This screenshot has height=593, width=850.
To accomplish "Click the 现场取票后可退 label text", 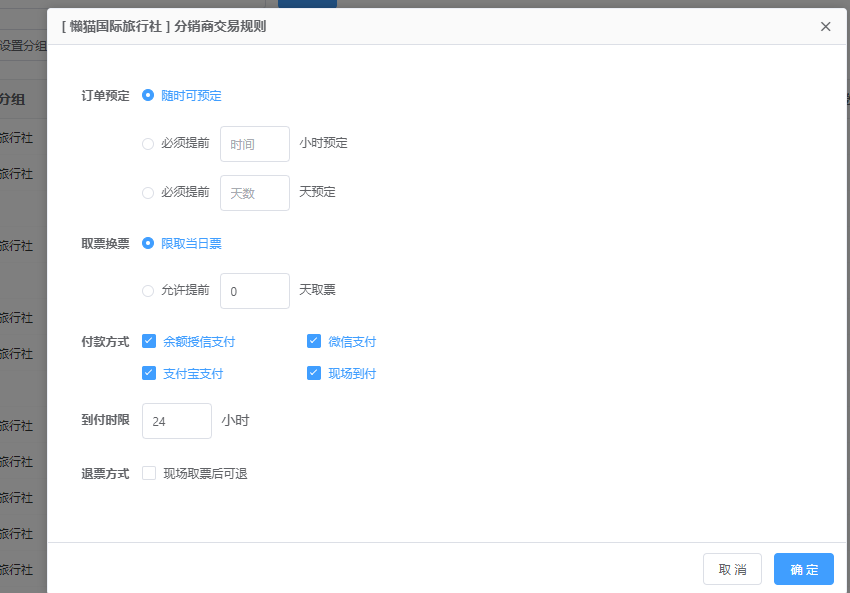I will coord(205,474).
